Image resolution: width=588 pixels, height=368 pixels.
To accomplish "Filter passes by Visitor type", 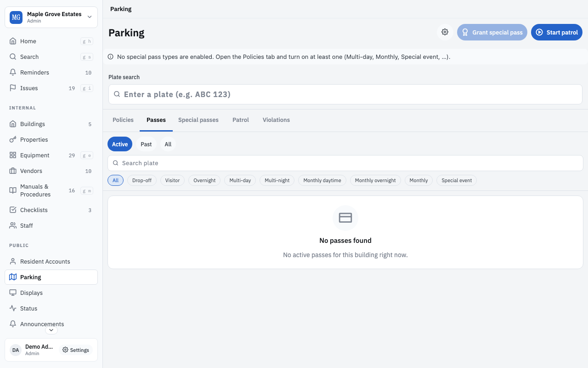I will pos(172,180).
